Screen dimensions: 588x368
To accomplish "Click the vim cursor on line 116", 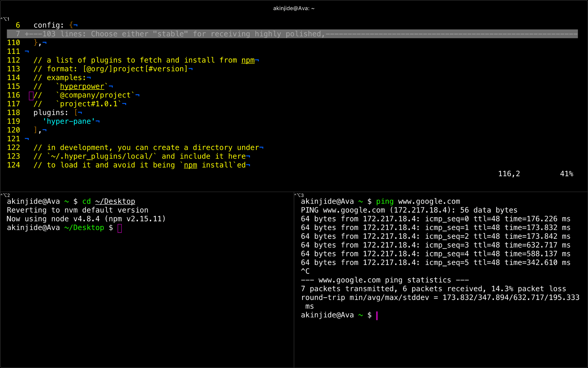I will [x=31, y=95].
